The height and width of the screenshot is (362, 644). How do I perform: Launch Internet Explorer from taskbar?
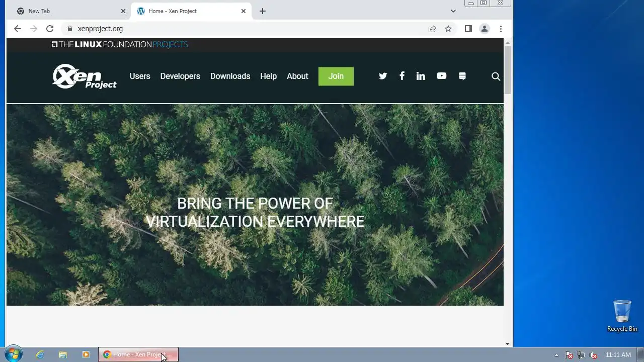tap(40, 354)
